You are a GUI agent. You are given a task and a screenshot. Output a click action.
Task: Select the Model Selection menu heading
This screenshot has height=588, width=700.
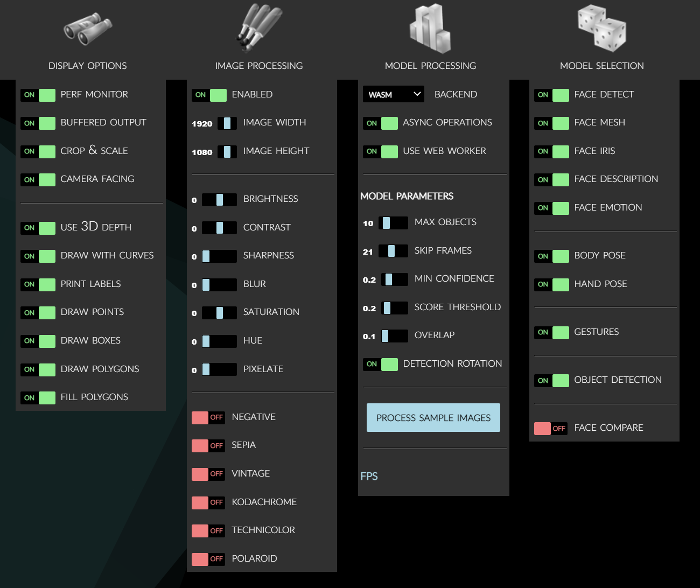[601, 66]
